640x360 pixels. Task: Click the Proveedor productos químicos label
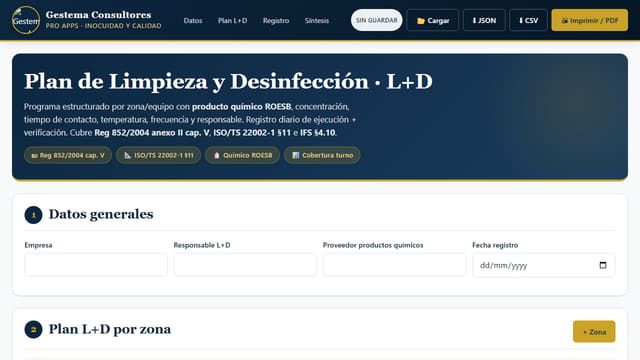373,245
